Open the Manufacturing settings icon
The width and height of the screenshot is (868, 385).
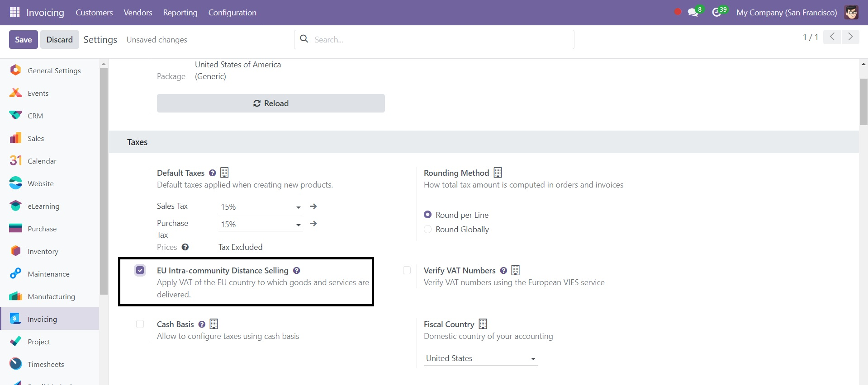pyautogui.click(x=15, y=296)
